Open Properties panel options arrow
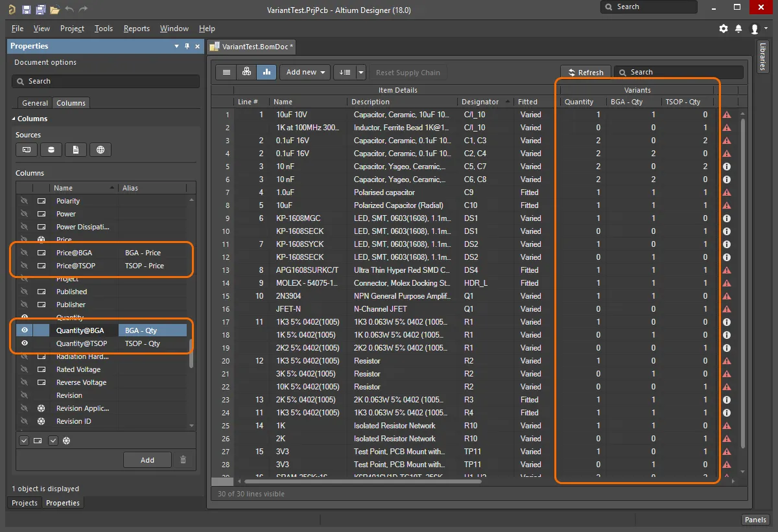Image resolution: width=778 pixels, height=532 pixels. (176, 46)
